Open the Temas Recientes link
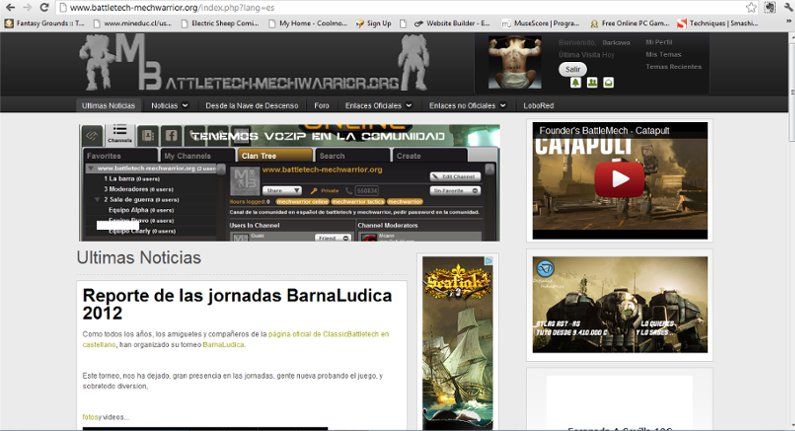Viewport: 795px width, 431px height. (674, 66)
